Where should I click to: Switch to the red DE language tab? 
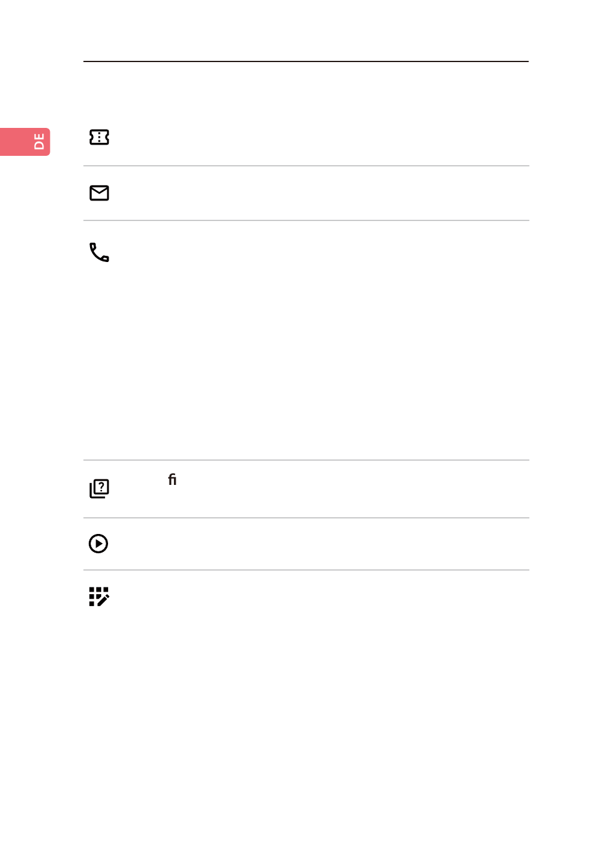(25, 142)
